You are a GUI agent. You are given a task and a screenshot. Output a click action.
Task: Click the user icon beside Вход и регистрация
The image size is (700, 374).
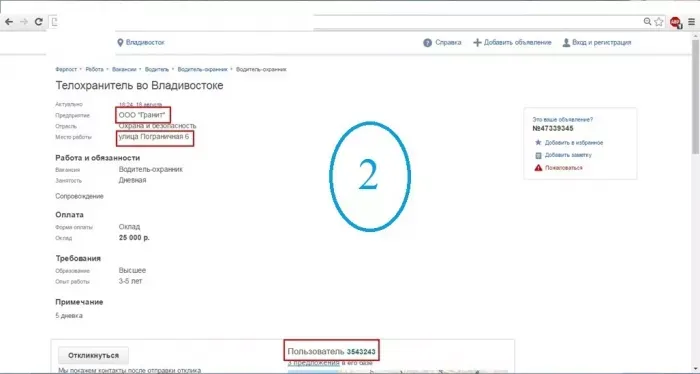pyautogui.click(x=566, y=43)
